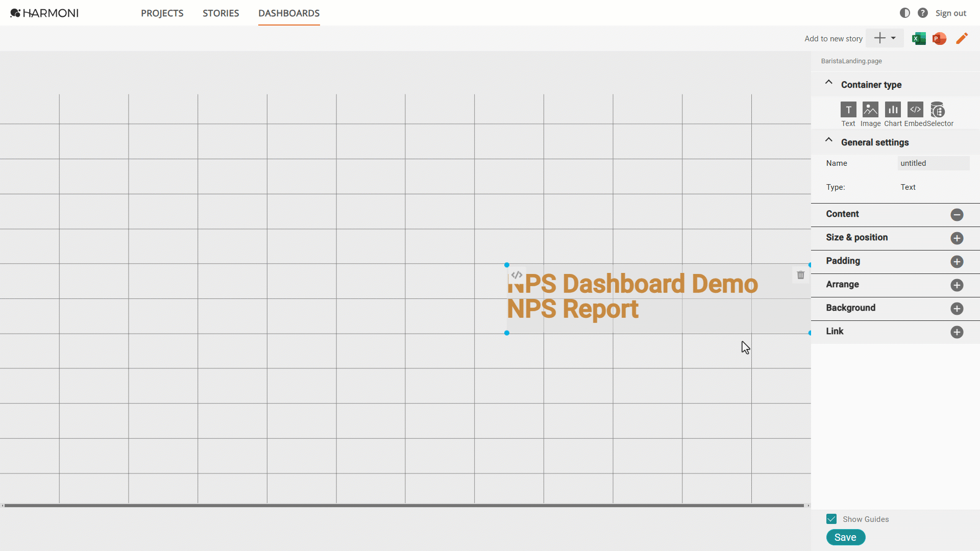
Task: Select the Embed container type icon
Action: (915, 110)
